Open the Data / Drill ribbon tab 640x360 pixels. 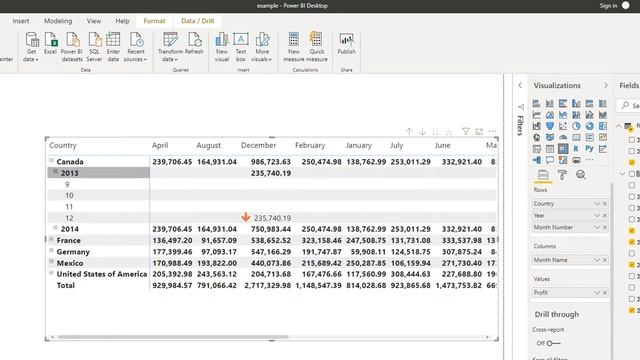click(198, 21)
